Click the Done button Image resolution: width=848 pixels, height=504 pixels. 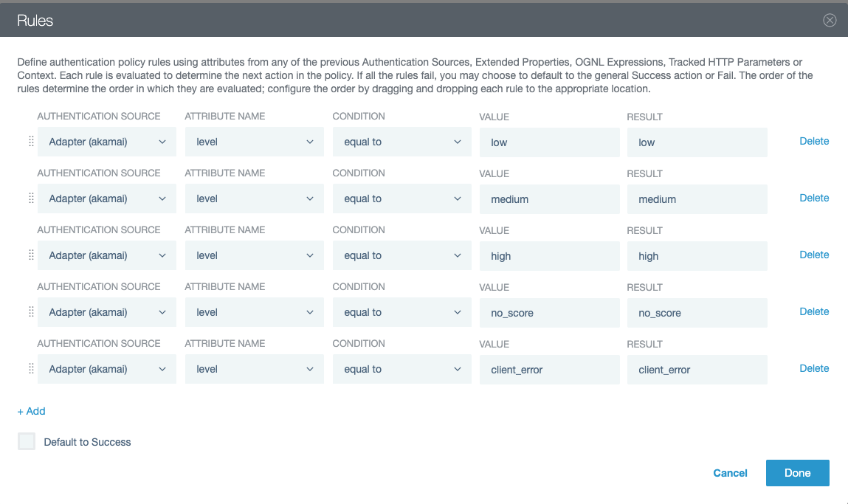click(x=797, y=473)
